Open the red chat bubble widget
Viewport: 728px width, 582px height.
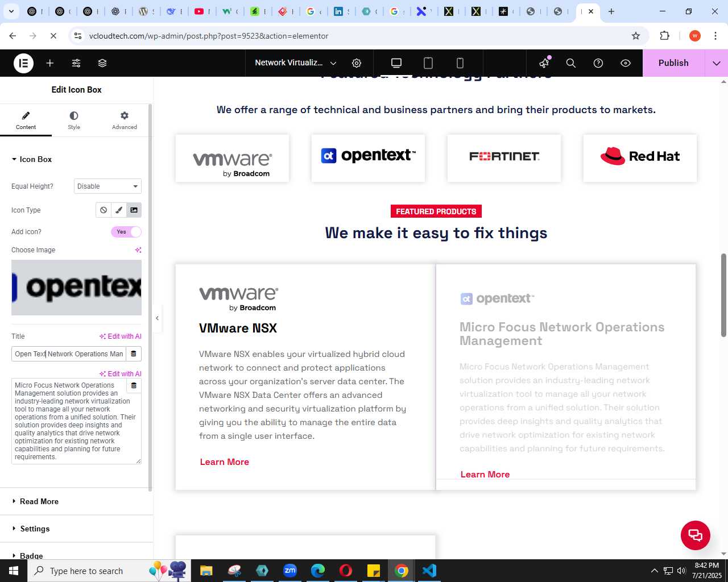point(696,535)
